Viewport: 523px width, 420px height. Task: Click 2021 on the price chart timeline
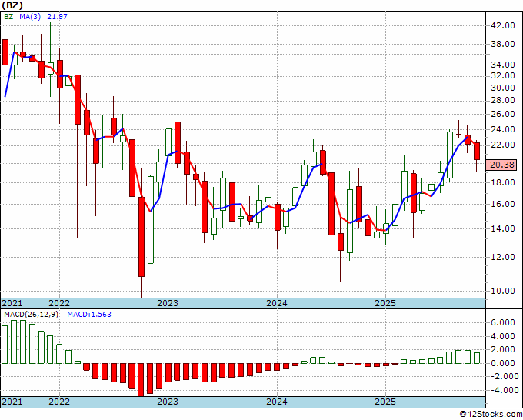12,303
